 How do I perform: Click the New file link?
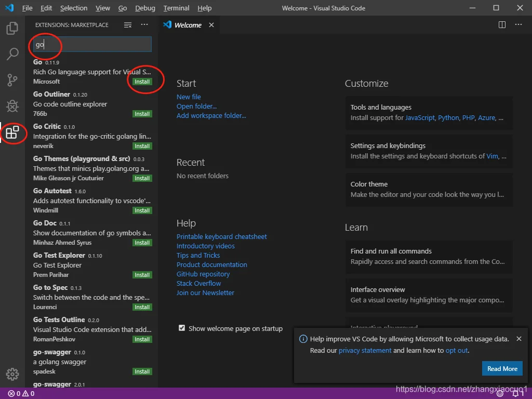click(189, 97)
